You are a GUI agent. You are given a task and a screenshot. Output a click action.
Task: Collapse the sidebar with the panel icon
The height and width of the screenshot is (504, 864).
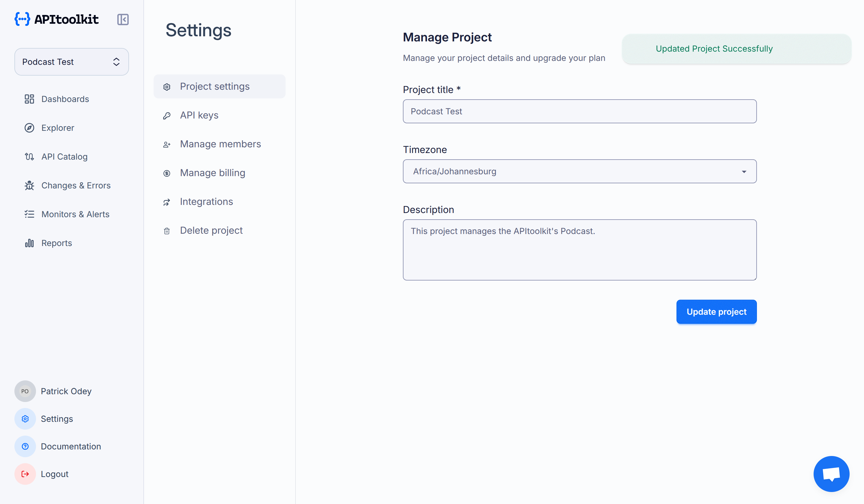point(123,19)
